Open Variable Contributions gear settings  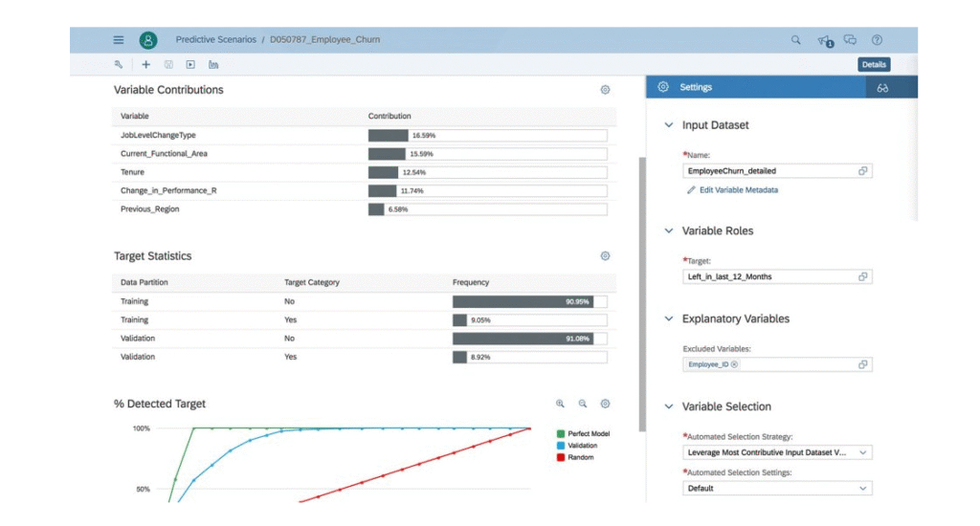[x=605, y=90]
